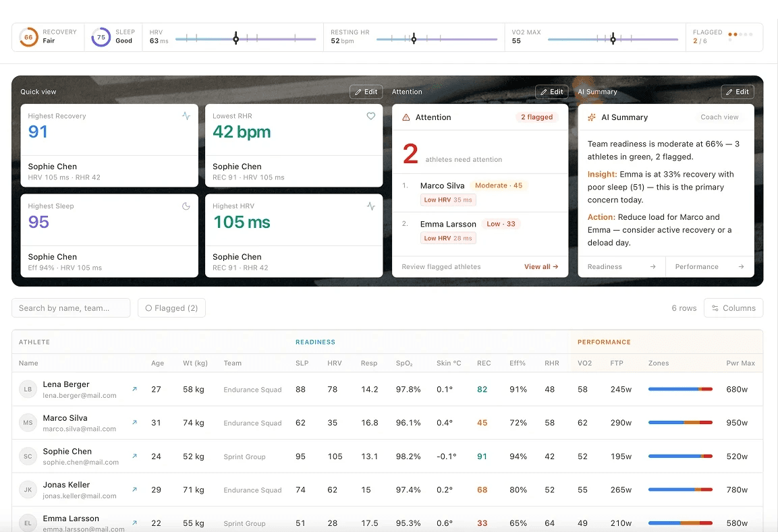The width and height of the screenshot is (778, 532).
Task: Open the Performance link in AI Summary
Action: [710, 267]
